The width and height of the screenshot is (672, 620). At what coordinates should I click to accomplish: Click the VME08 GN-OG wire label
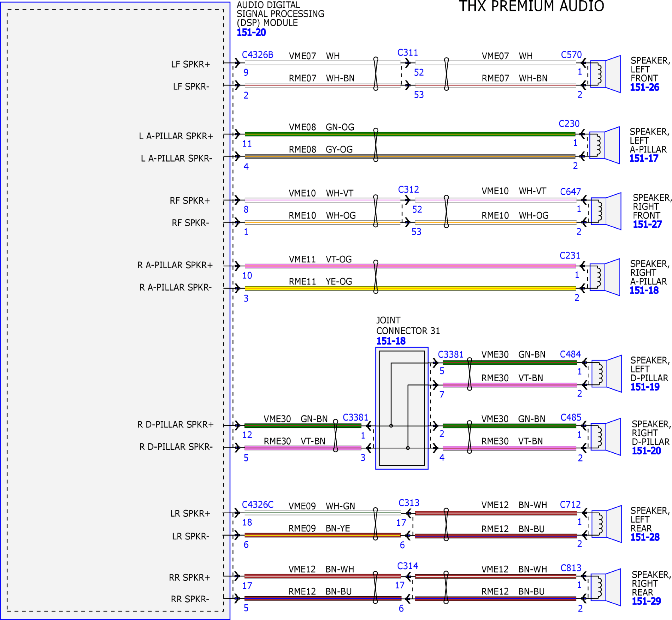[321, 127]
